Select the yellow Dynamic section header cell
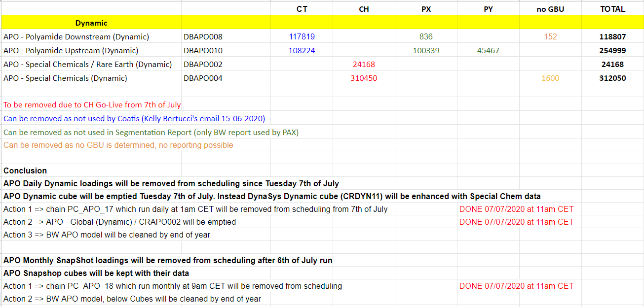This screenshot has height=307, width=644. click(91, 23)
